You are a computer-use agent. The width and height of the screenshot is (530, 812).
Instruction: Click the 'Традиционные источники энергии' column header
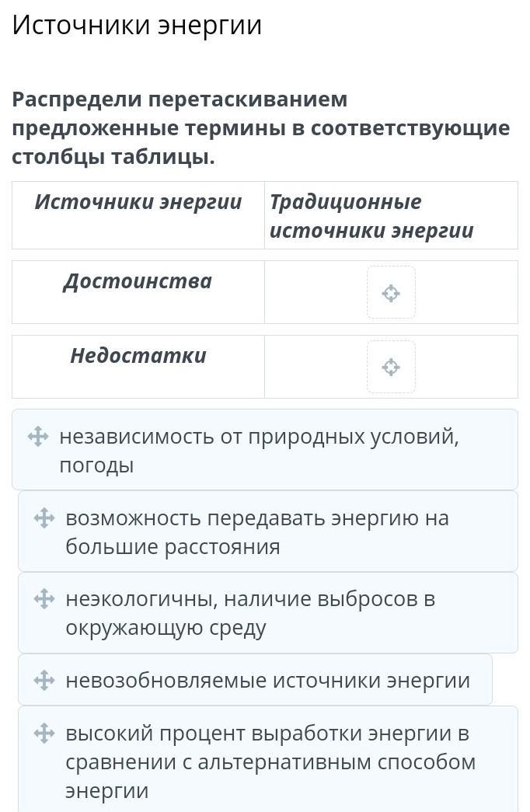371,216
